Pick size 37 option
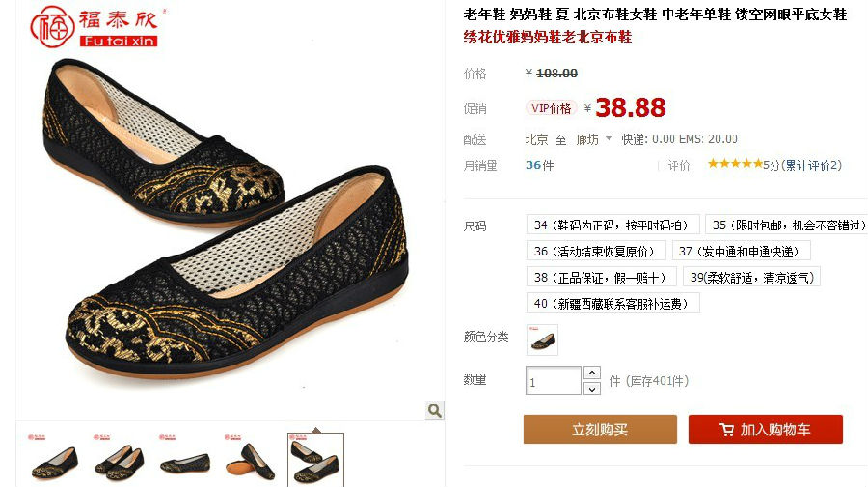868x487 pixels. (x=742, y=251)
